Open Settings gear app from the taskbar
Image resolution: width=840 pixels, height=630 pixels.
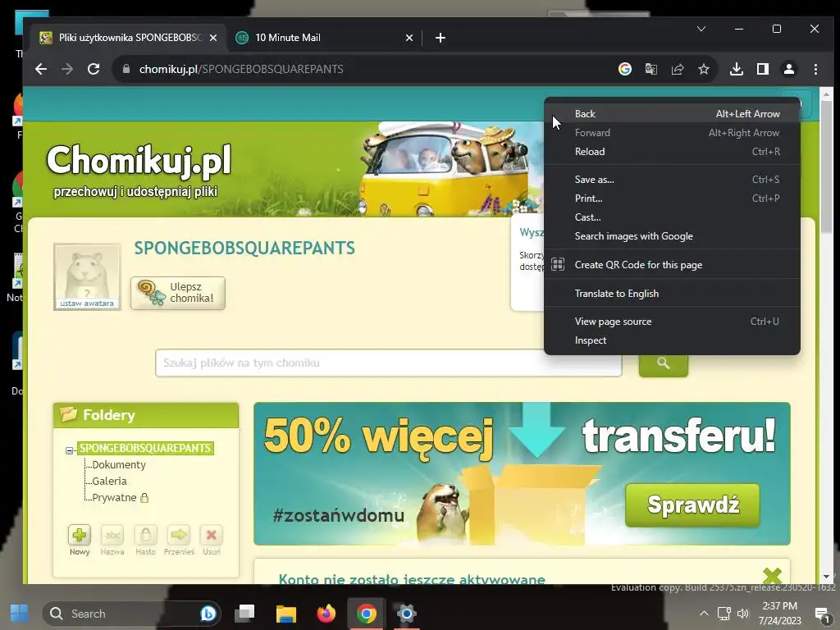coord(406,613)
